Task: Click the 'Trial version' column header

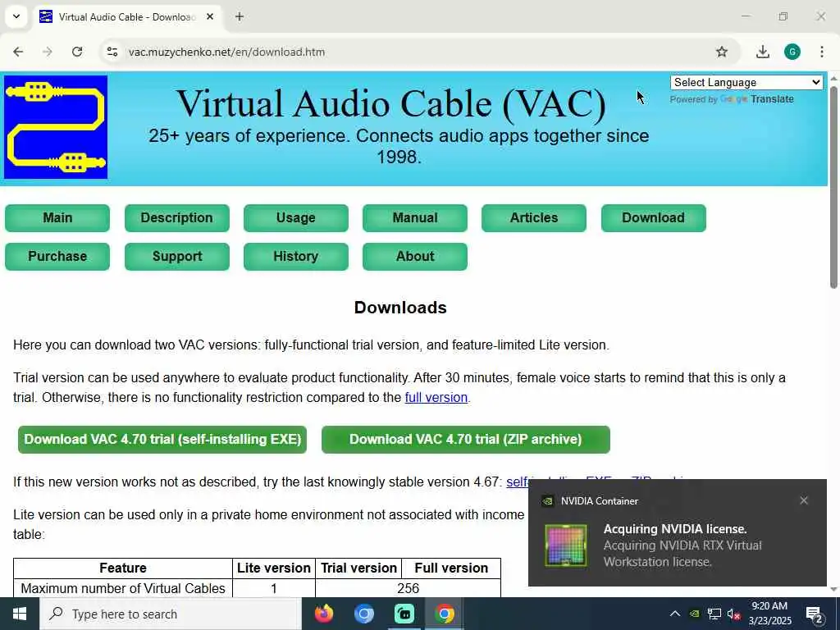Action: tap(359, 568)
